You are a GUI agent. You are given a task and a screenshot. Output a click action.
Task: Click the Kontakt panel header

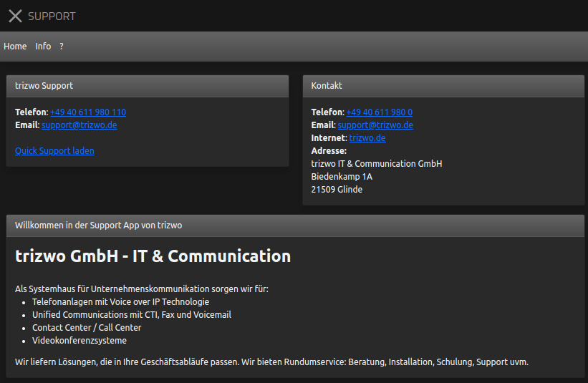pos(443,86)
